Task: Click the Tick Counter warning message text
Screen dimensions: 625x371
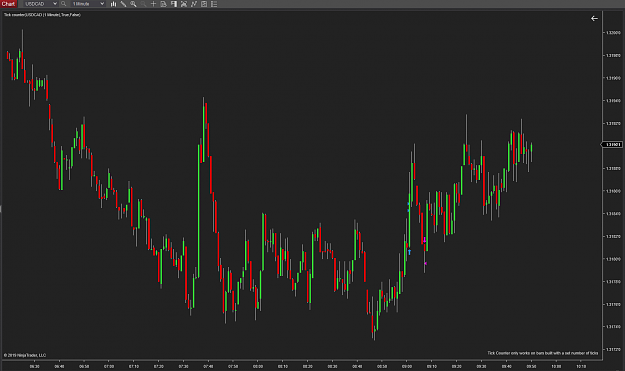Action: pos(542,353)
